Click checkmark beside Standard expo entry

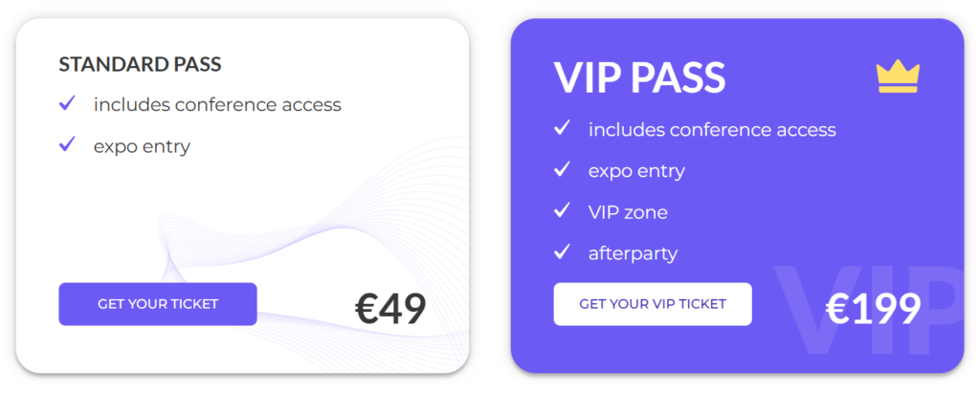67,145
